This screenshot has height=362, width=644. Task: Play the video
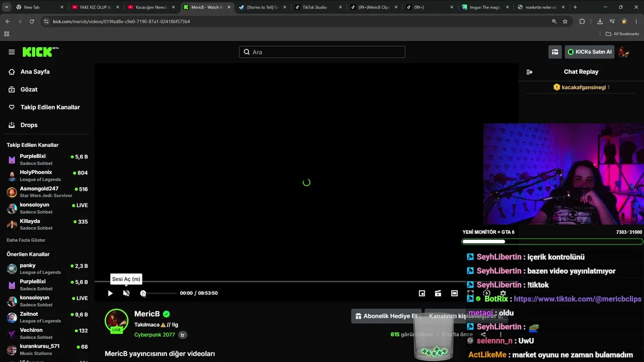point(110,293)
